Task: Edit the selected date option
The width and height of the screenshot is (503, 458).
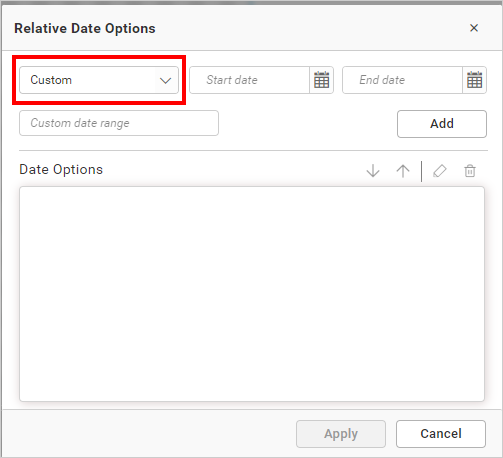Action: coord(440,171)
